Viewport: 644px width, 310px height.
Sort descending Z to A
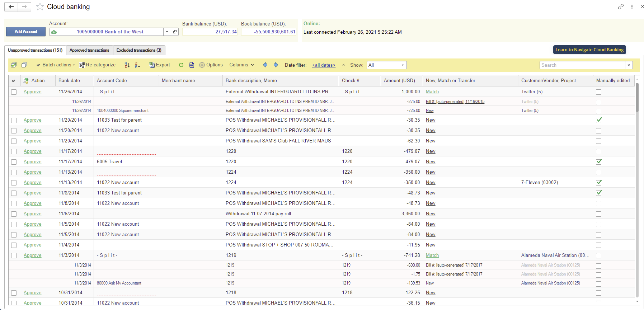137,65
